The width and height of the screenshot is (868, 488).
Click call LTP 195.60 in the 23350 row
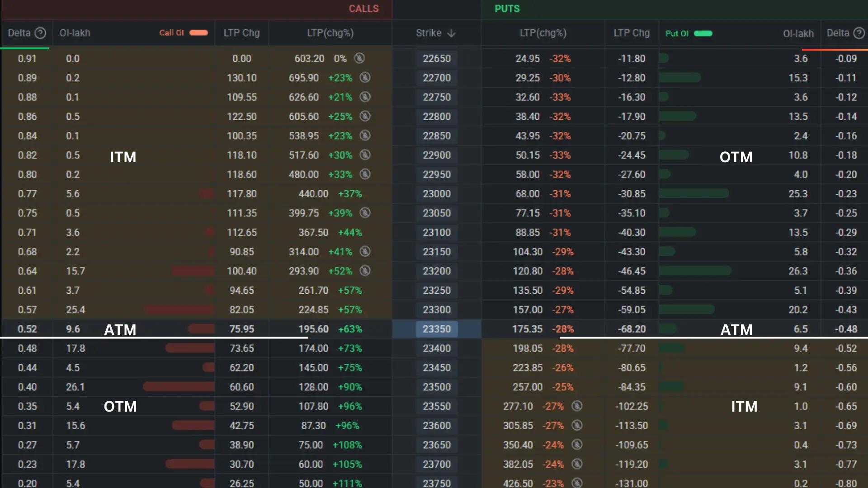point(313,329)
